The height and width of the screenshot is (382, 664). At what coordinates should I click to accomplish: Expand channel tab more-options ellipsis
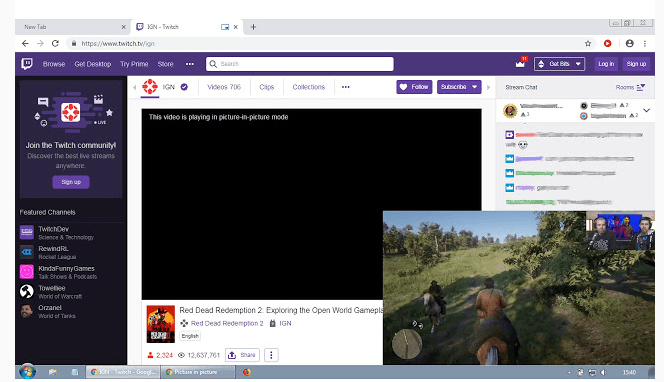pos(346,87)
